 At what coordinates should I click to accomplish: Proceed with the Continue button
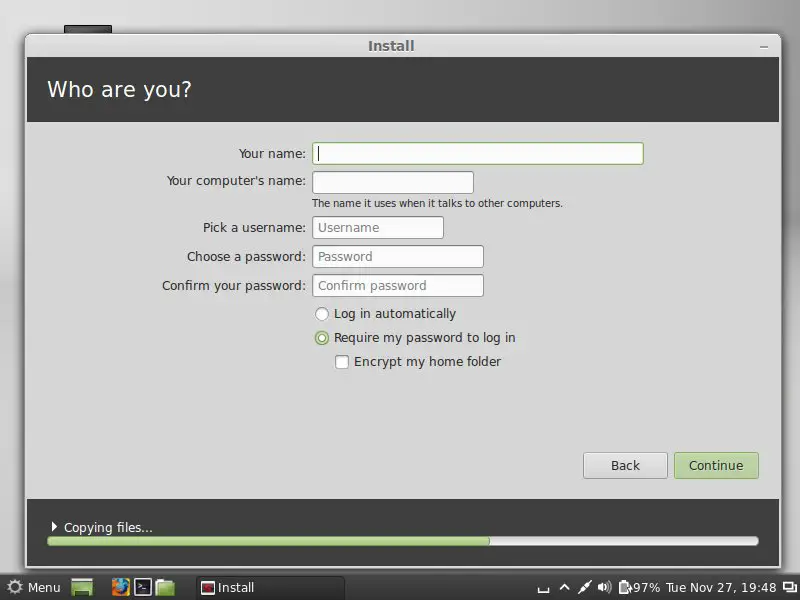(716, 465)
